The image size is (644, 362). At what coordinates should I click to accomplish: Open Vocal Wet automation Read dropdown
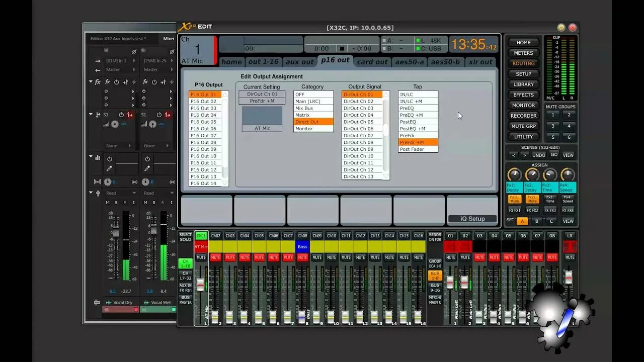pyautogui.click(x=158, y=193)
